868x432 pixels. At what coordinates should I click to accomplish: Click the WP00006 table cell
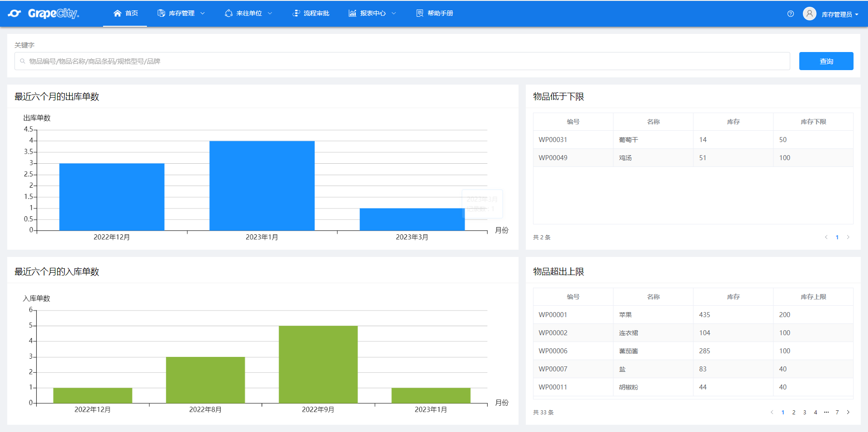[x=573, y=351]
